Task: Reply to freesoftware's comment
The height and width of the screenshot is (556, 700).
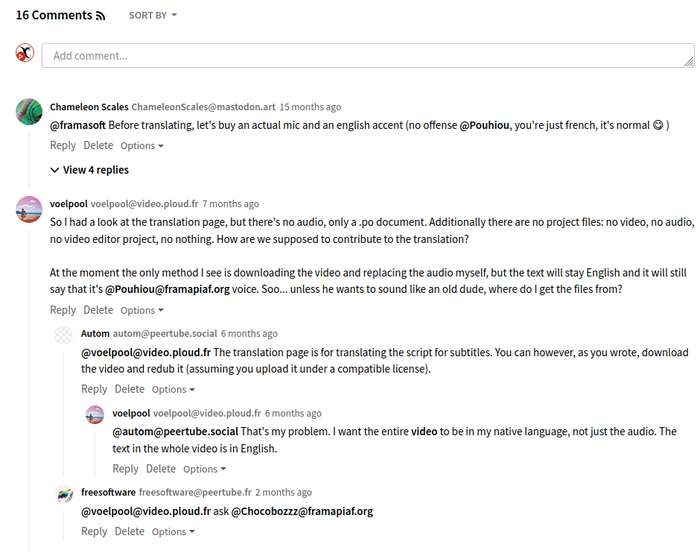Action: (94, 531)
